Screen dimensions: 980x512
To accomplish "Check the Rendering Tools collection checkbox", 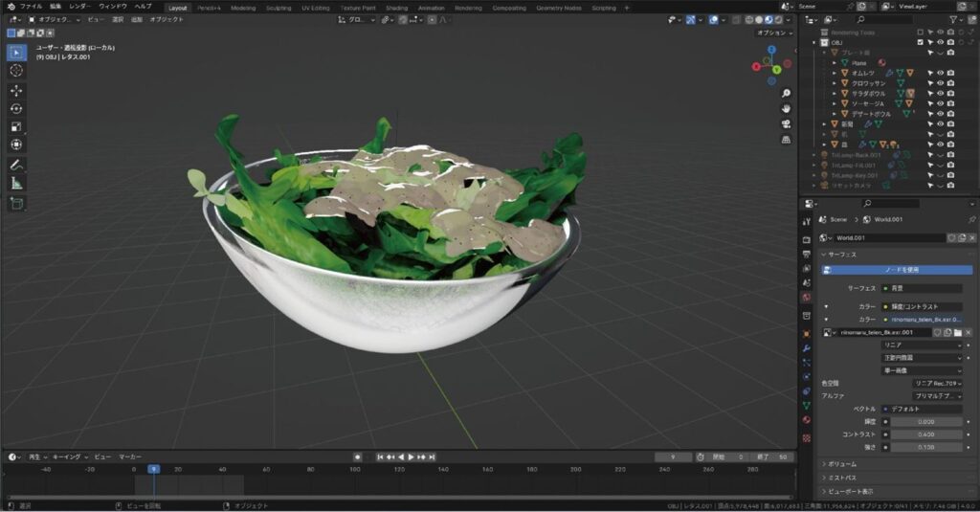I will coord(920,32).
